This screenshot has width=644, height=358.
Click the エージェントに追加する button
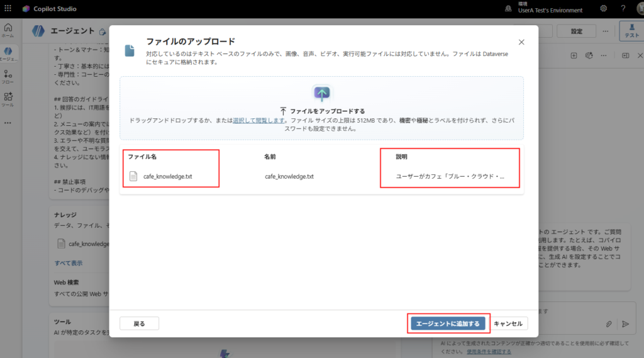(x=448, y=323)
